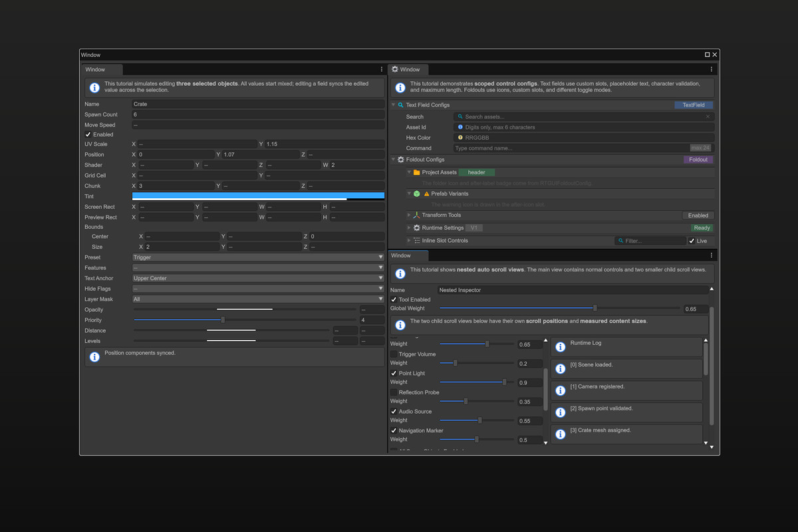Click the purple Foldout badge
The height and width of the screenshot is (532, 798).
tap(698, 160)
